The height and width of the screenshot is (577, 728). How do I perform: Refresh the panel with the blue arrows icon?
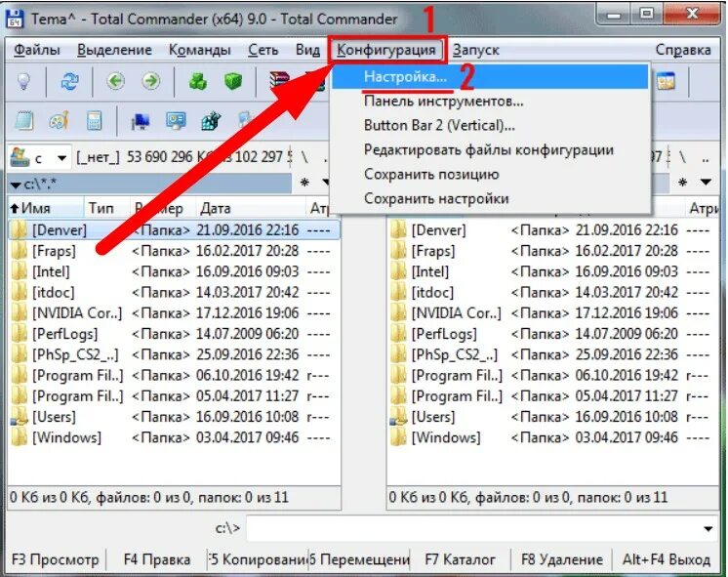tap(69, 82)
